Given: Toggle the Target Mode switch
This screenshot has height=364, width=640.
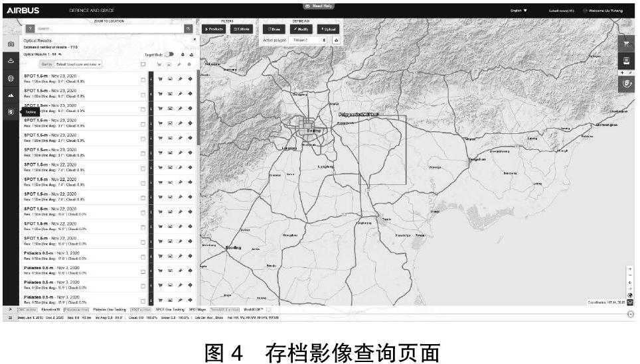Looking at the screenshot, I should coord(169,54).
